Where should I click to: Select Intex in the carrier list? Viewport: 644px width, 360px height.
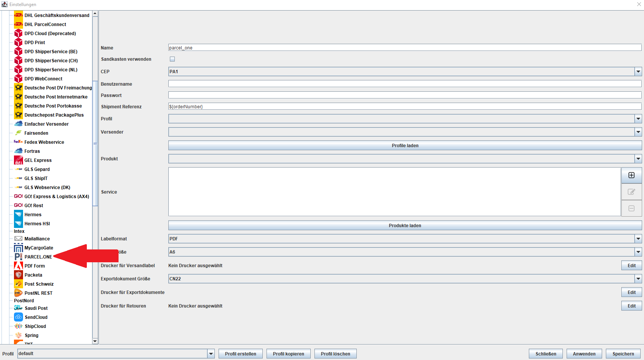tap(19, 231)
